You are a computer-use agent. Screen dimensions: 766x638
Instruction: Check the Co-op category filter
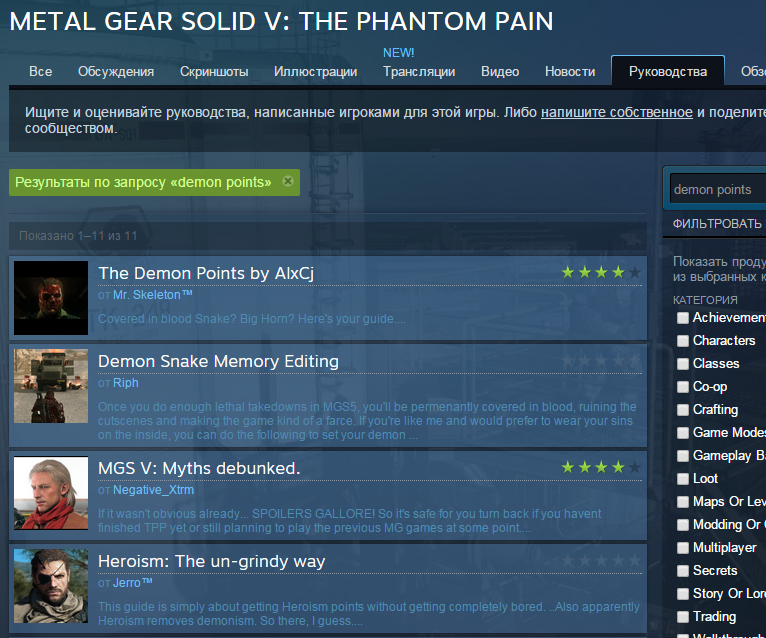(683, 387)
